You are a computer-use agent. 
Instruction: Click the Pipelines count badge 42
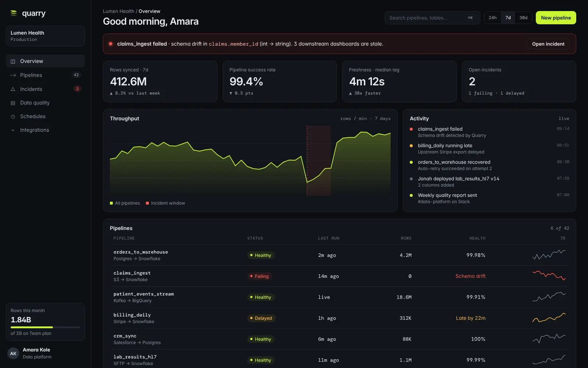click(x=76, y=75)
